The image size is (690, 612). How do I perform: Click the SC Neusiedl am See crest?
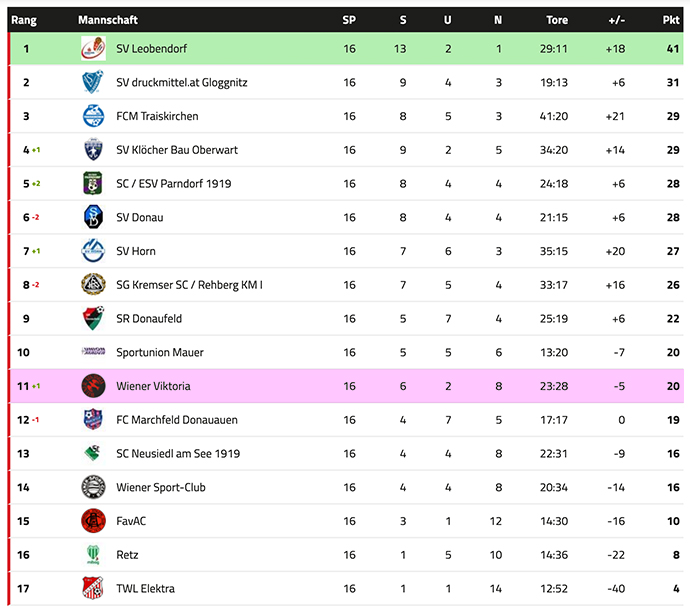93,453
